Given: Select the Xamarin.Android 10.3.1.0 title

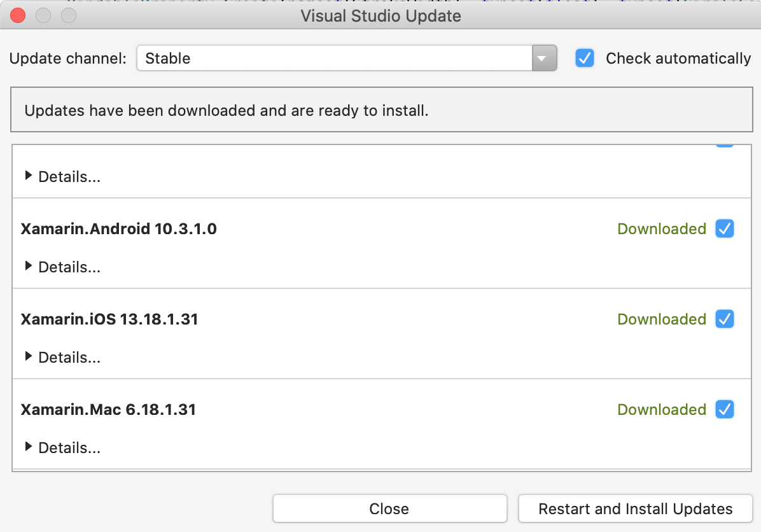Looking at the screenshot, I should click(118, 228).
